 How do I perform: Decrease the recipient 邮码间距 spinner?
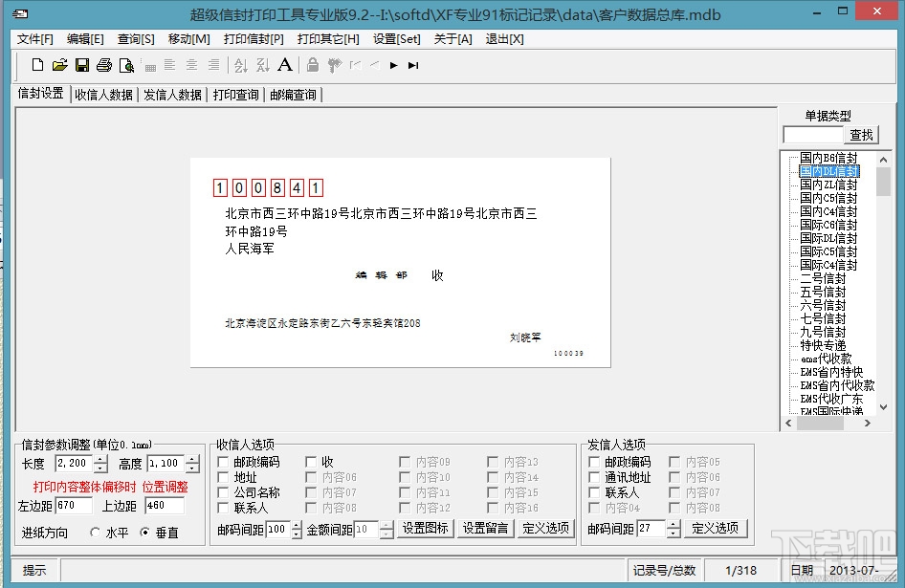(x=297, y=534)
